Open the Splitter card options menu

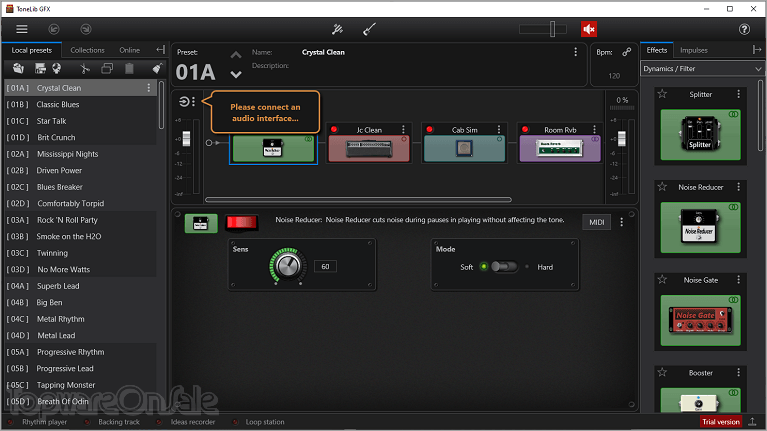tap(739, 94)
